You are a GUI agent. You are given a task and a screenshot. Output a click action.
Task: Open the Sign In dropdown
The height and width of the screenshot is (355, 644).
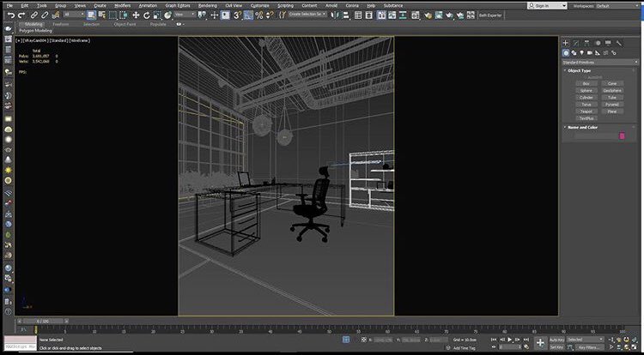tap(547, 6)
